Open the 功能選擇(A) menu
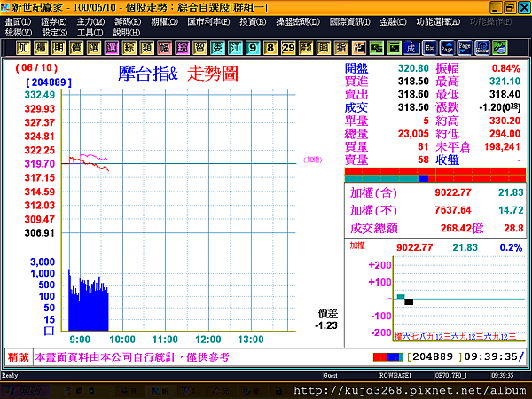532x399 pixels. [x=438, y=21]
